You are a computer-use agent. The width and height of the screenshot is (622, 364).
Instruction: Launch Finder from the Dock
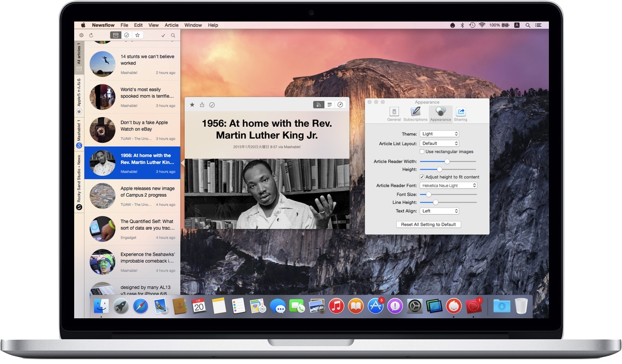[101, 306]
